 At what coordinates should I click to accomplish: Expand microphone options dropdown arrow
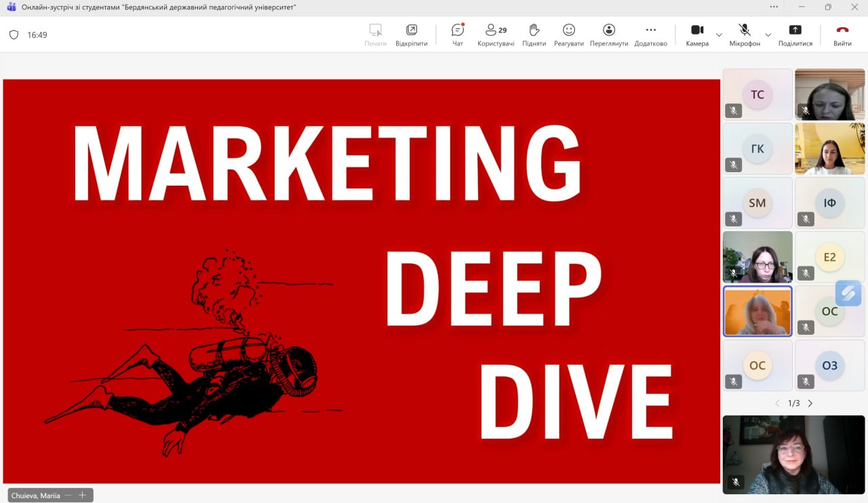(768, 35)
